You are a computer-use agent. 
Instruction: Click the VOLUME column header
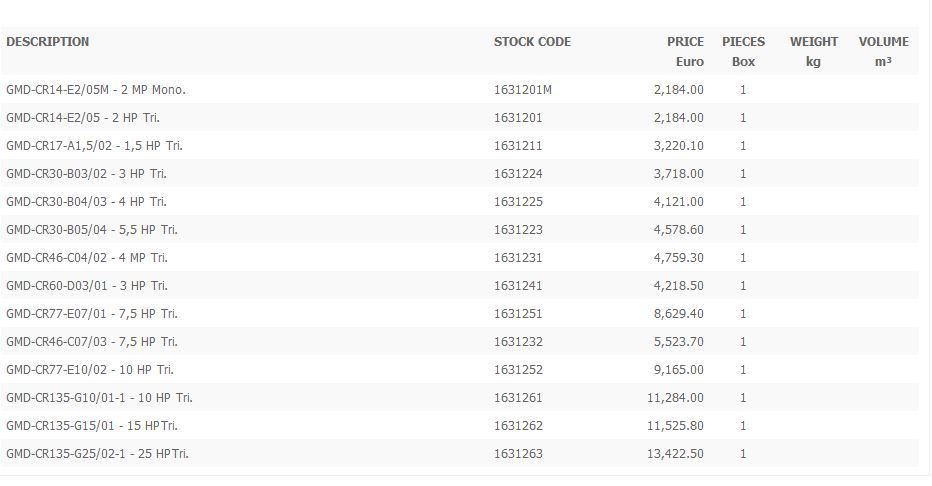click(883, 42)
